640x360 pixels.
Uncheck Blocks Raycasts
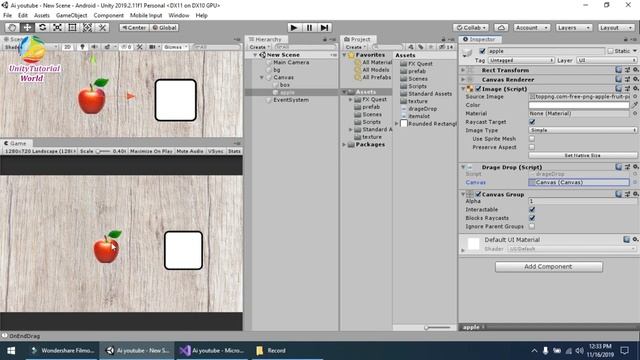click(x=532, y=218)
